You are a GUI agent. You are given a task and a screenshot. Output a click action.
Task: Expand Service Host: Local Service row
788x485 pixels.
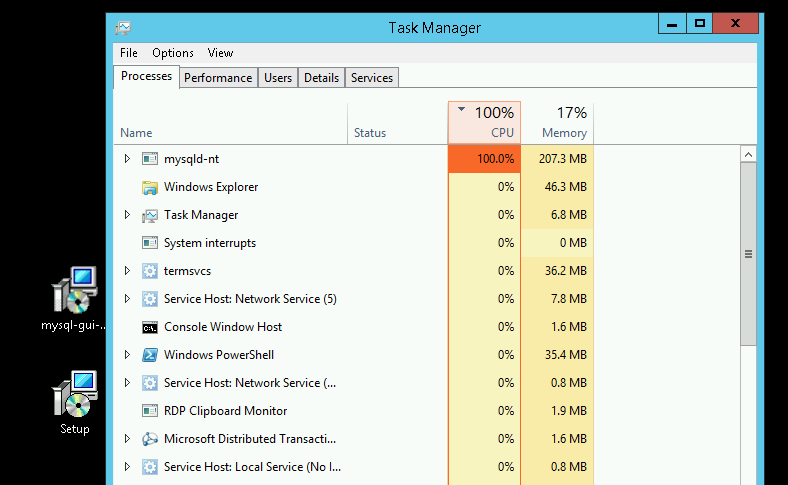[x=127, y=467]
